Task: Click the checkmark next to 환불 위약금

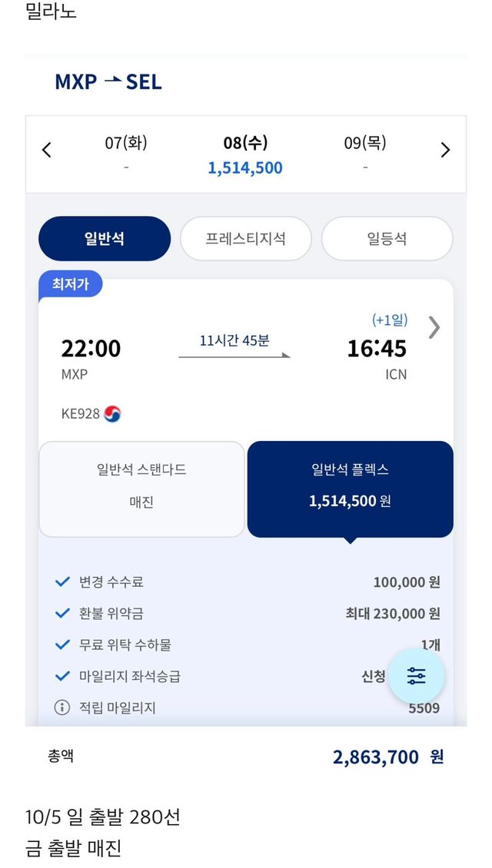Action: tap(62, 613)
